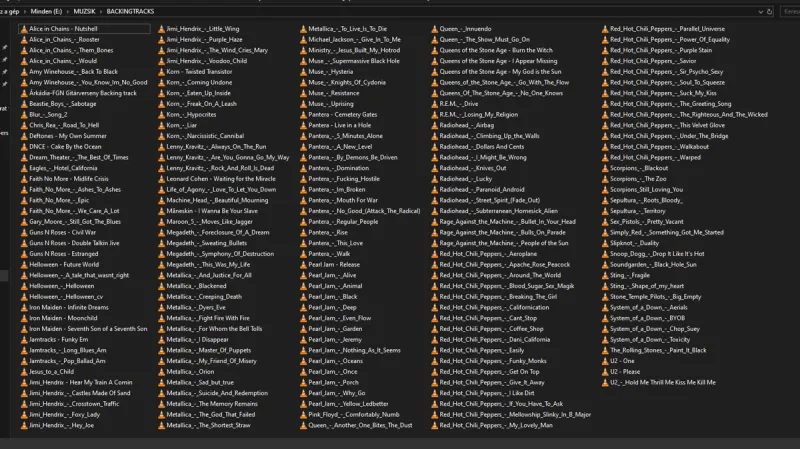Click VLC icon beside Metallica_-_The_Shortest_Straw
Screen dimensions: 800x449
pos(161,426)
